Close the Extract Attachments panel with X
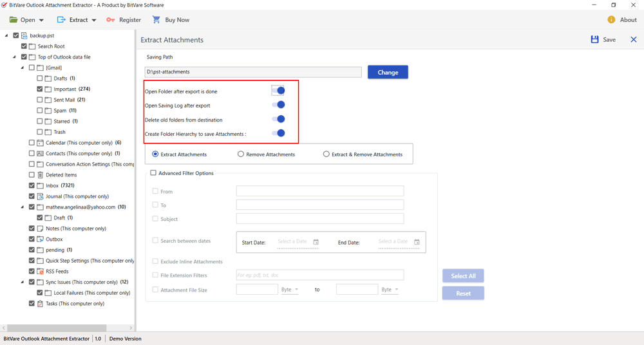 [x=633, y=40]
